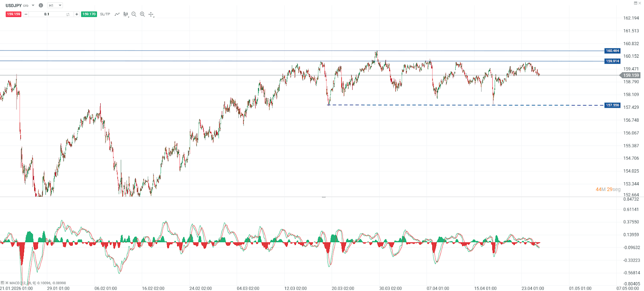Select the 157.556 dashed support level label

612,105
